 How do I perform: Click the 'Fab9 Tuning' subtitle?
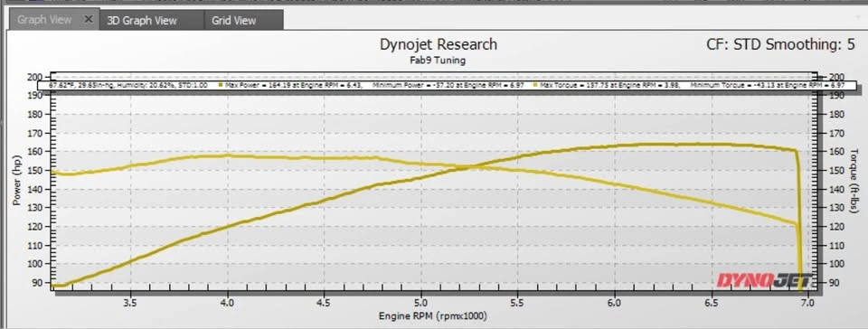tap(439, 61)
